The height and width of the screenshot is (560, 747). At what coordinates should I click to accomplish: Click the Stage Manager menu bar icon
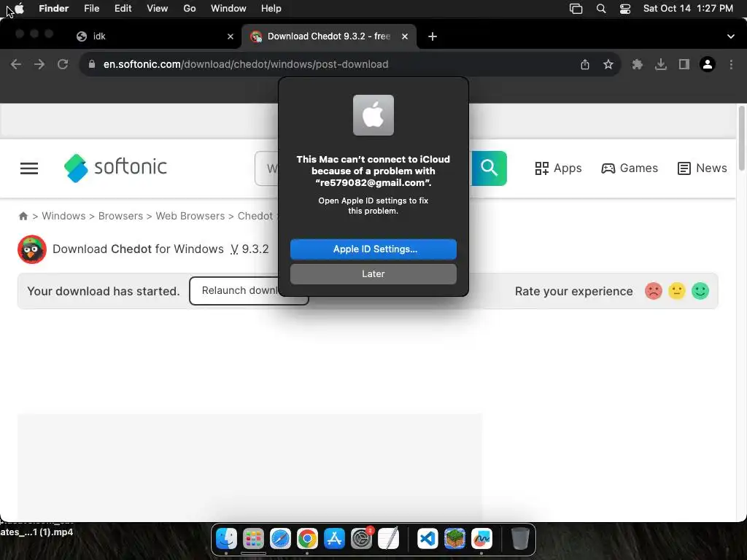[x=576, y=9]
